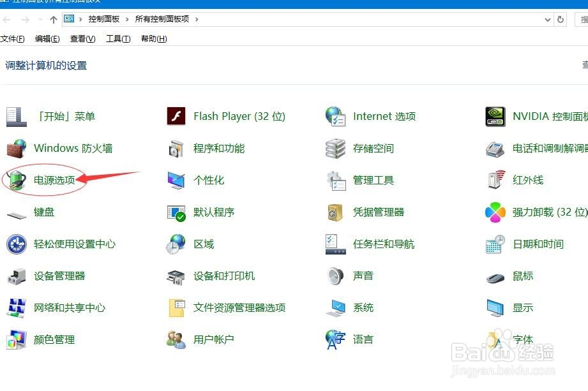
Task: Click the back navigation arrow
Action: tap(7, 19)
